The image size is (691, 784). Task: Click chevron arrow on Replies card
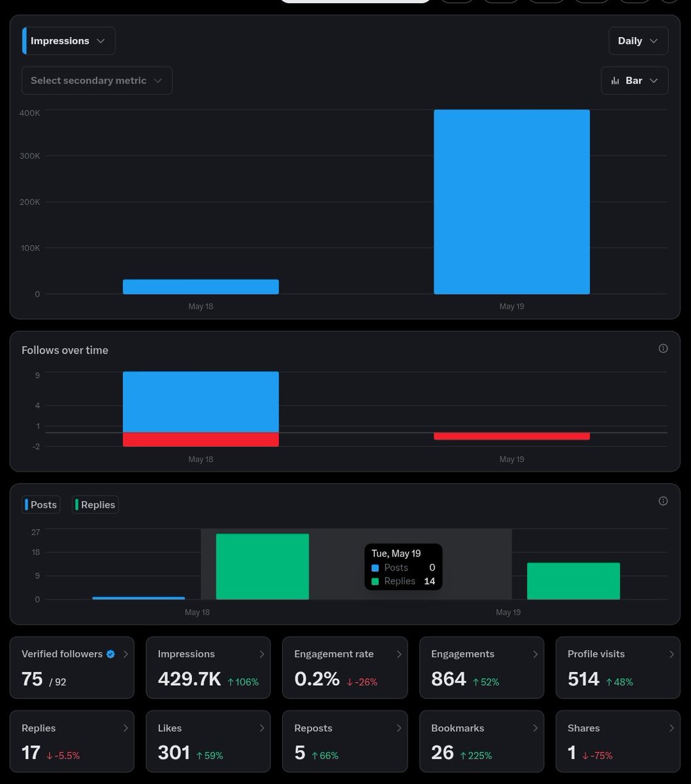[125, 728]
